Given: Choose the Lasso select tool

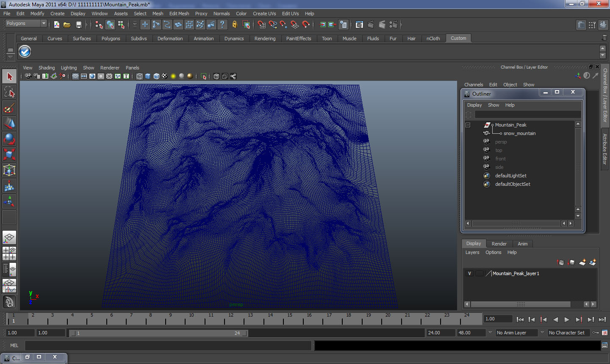Looking at the screenshot, I should point(9,92).
